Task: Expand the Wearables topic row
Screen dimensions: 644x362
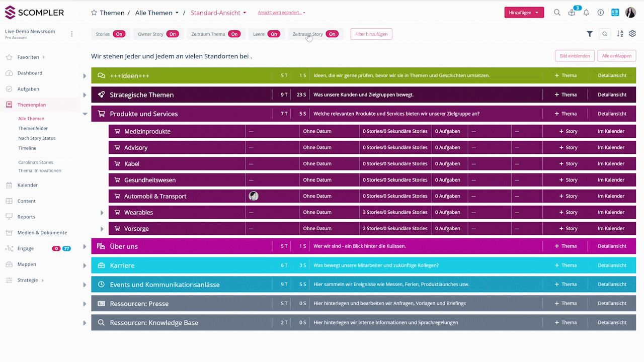Action: click(102, 213)
